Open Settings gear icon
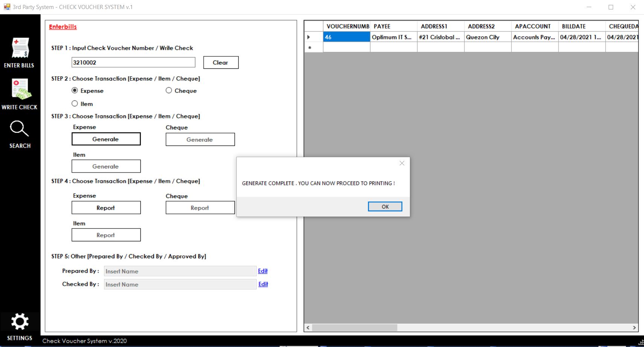Image resolution: width=644 pixels, height=347 pixels. pos(20,322)
